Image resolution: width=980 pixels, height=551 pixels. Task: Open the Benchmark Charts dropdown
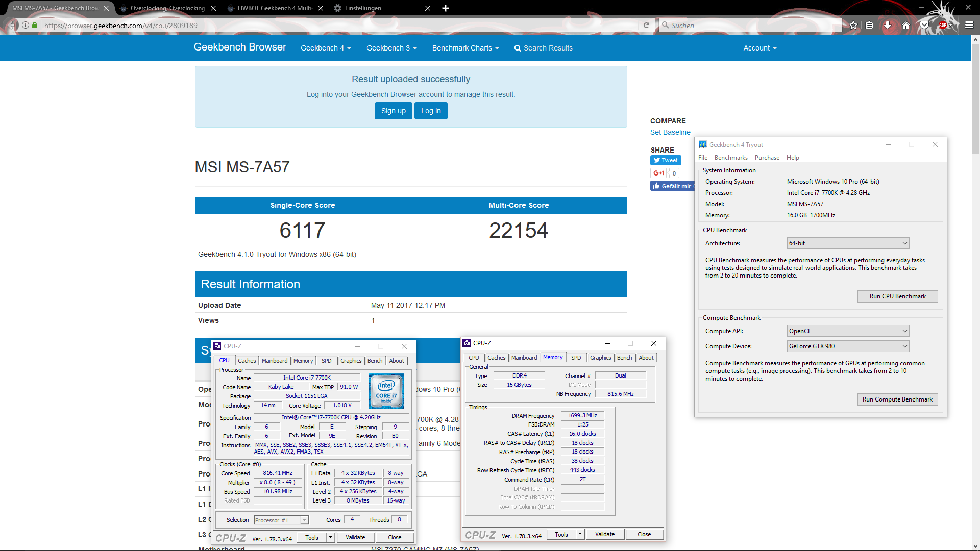(x=465, y=48)
